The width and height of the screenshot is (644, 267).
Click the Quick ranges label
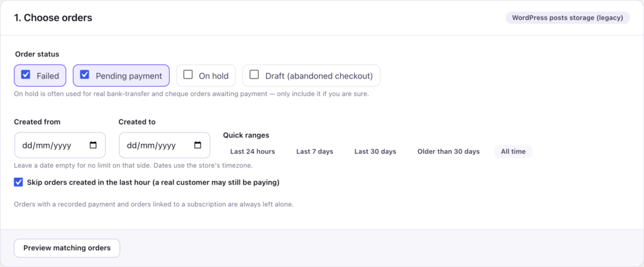pos(247,135)
